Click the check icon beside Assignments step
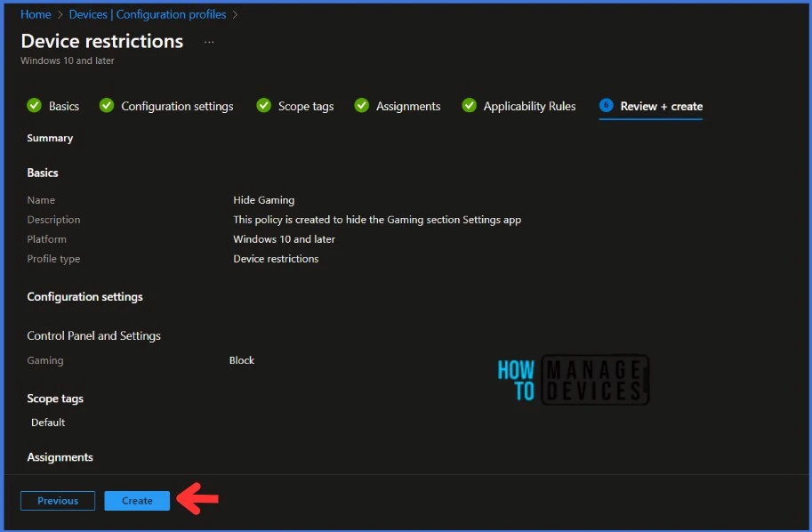Image resolution: width=812 pixels, height=532 pixels. click(x=361, y=106)
